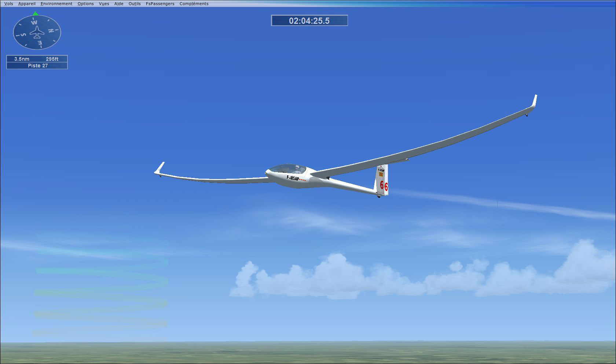Screen dimensions: 616x364
Task: Click the F-USAP registration on the fuselage
Action: [x=292, y=177]
